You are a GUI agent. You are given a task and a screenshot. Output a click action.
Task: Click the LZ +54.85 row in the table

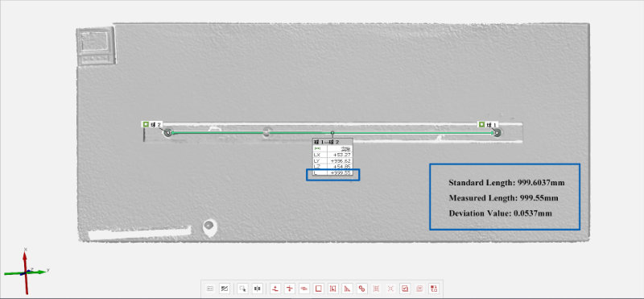coord(332,167)
